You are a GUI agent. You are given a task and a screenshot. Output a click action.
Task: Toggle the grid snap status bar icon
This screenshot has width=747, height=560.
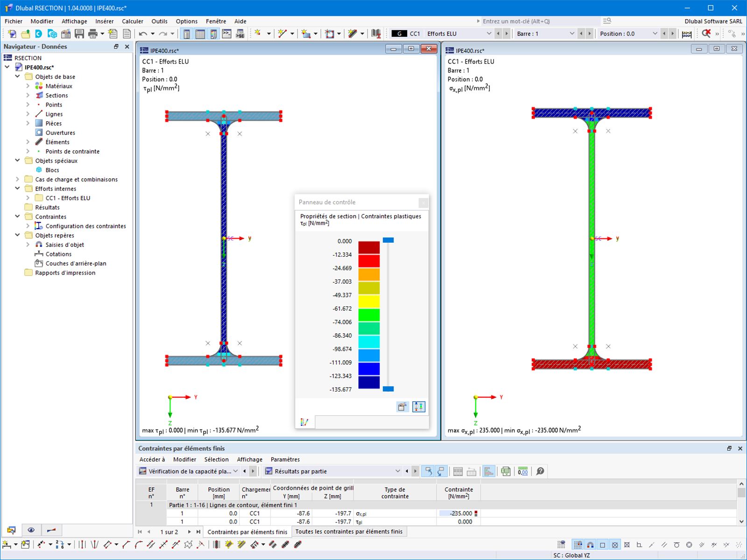578,545
